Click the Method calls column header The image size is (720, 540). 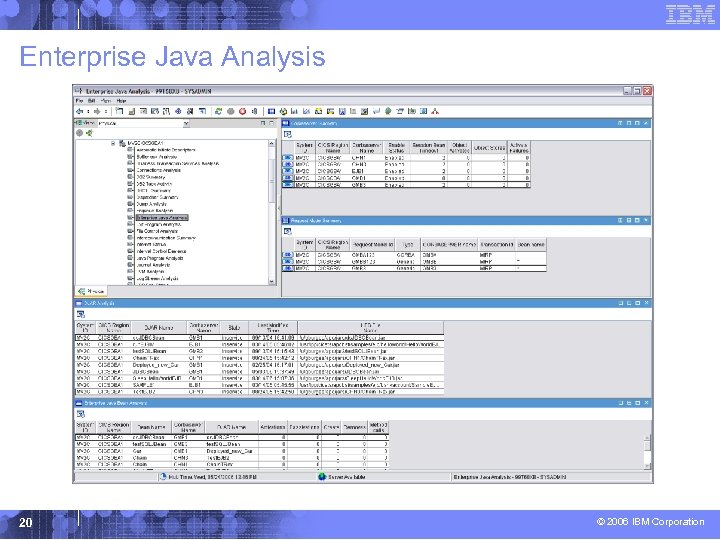pyautogui.click(x=379, y=427)
